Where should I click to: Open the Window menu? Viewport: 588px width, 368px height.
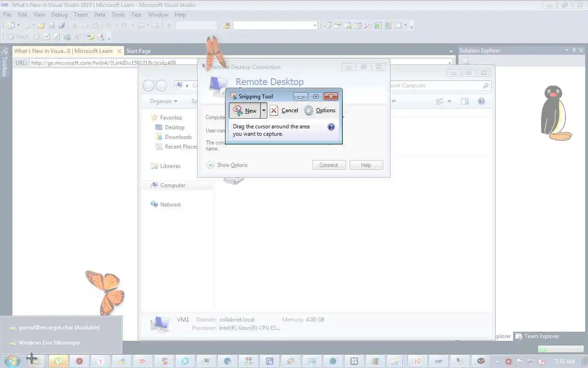coord(158,15)
